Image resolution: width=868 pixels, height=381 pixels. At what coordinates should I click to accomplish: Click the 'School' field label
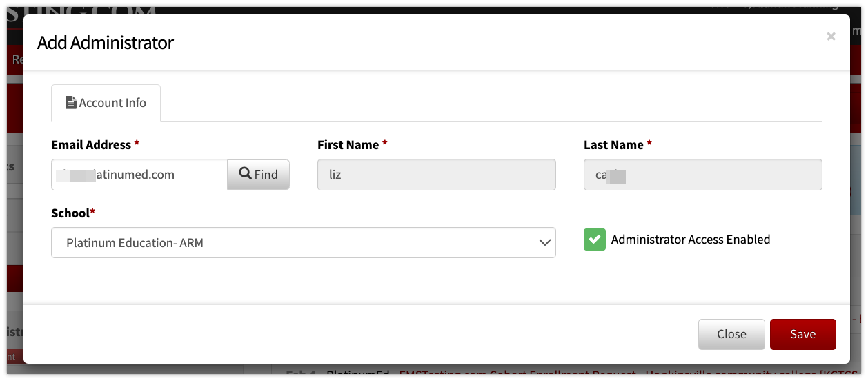pos(70,213)
